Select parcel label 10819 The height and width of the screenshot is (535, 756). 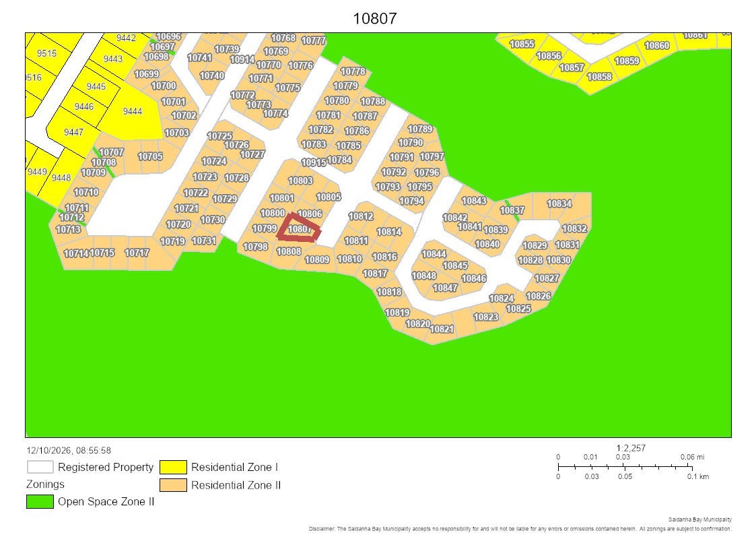[x=397, y=313]
